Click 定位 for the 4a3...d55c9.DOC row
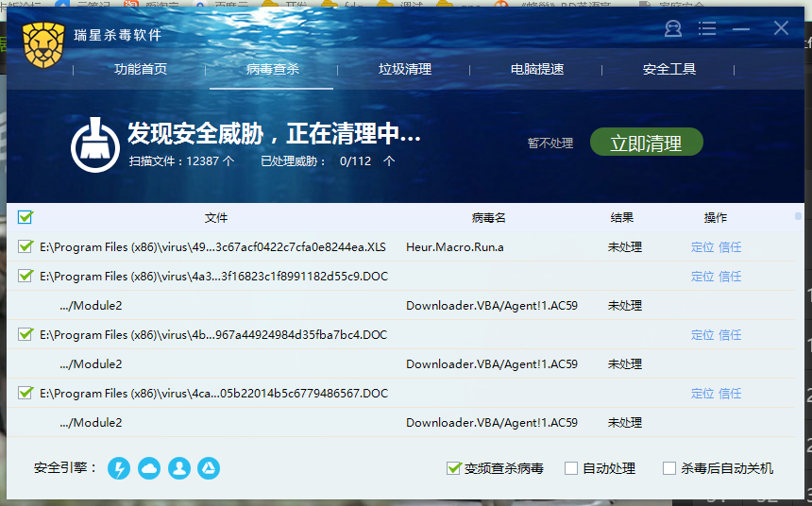This screenshot has width=812, height=506. (702, 276)
